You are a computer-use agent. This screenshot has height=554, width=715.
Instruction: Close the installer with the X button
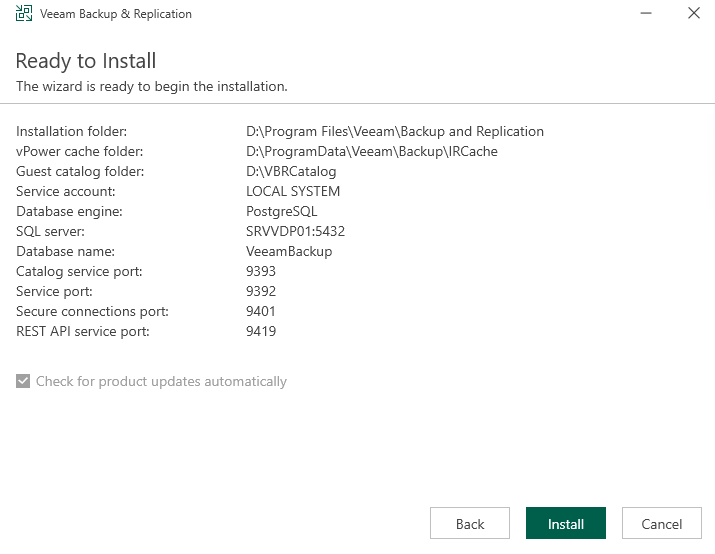click(x=693, y=14)
